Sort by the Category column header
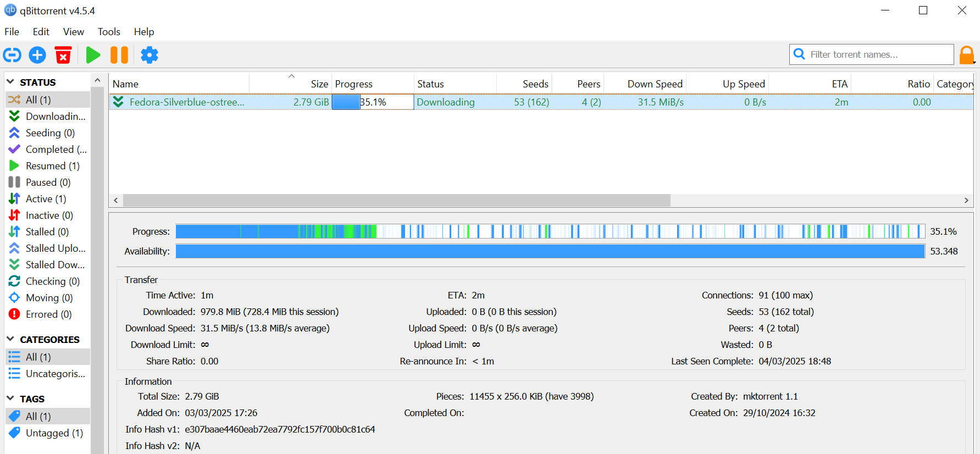The width and height of the screenshot is (980, 454). 955,84
